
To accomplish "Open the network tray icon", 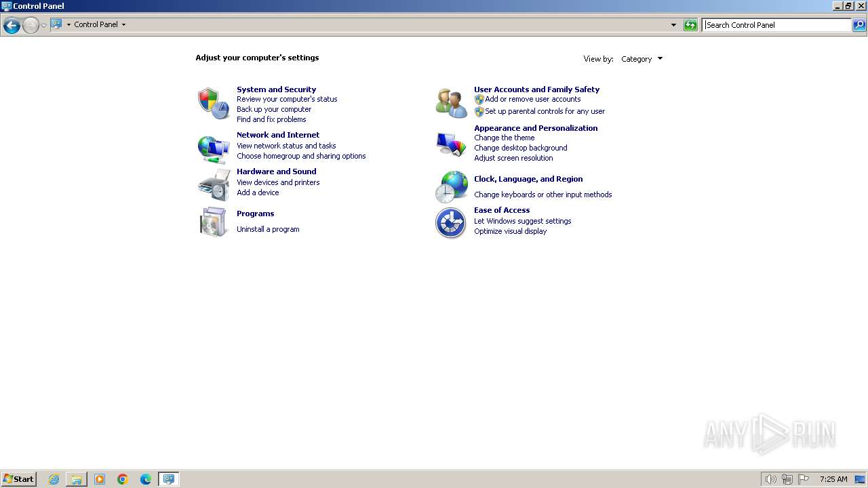I will (x=787, y=479).
